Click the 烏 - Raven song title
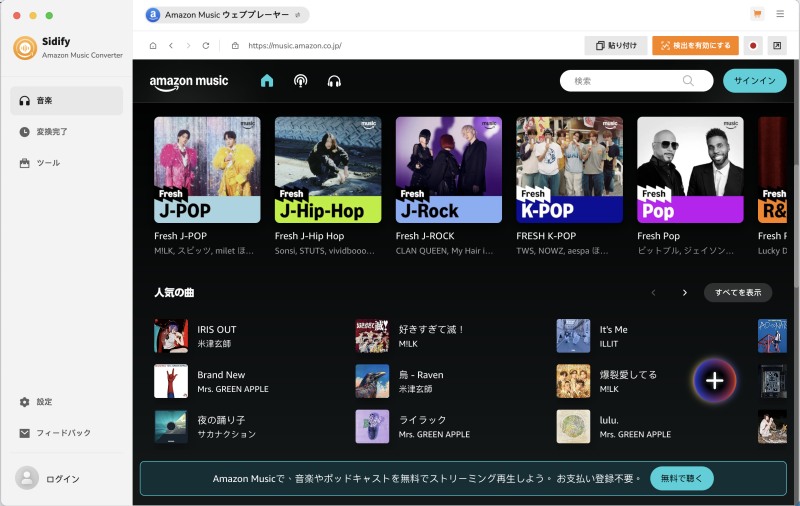This screenshot has height=506, width=800. coord(421,375)
